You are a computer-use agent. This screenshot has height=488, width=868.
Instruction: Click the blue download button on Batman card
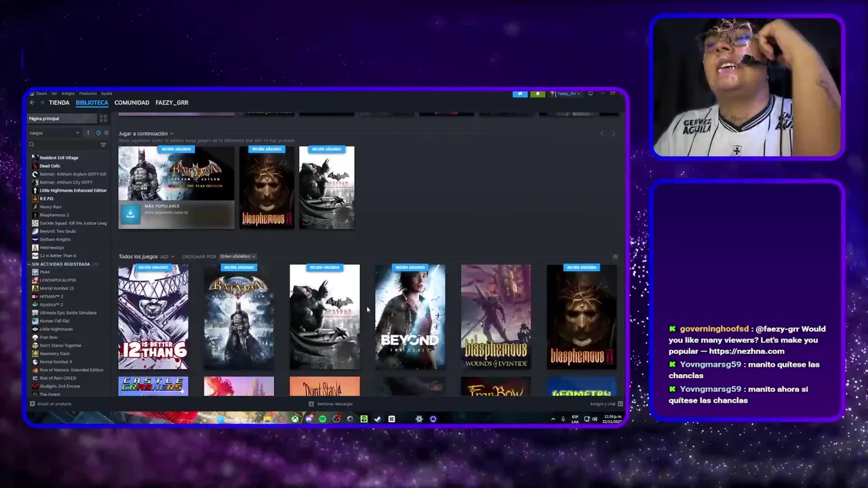coord(130,213)
